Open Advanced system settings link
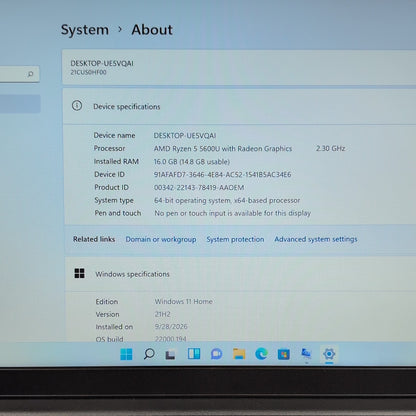Viewport: 416px width, 416px height. tap(316, 239)
